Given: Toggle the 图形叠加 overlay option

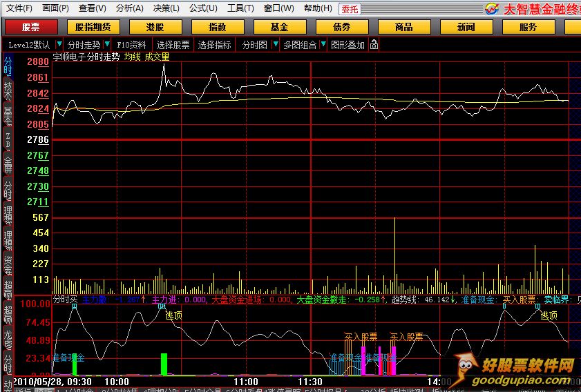Looking at the screenshot, I should (347, 45).
